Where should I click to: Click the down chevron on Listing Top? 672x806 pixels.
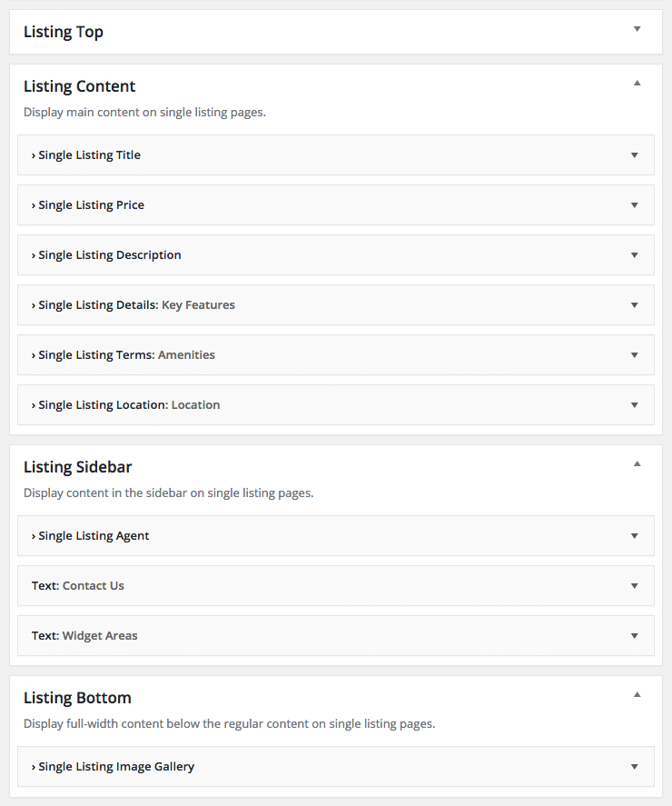tap(637, 29)
